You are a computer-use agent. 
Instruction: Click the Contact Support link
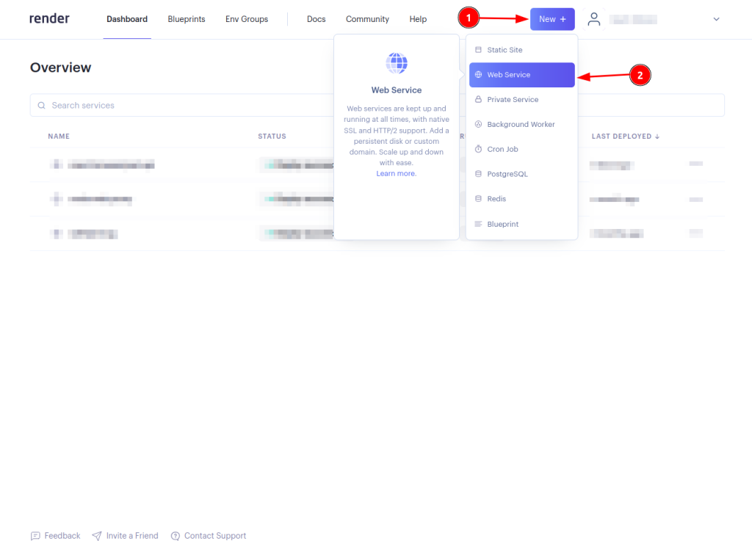214,536
